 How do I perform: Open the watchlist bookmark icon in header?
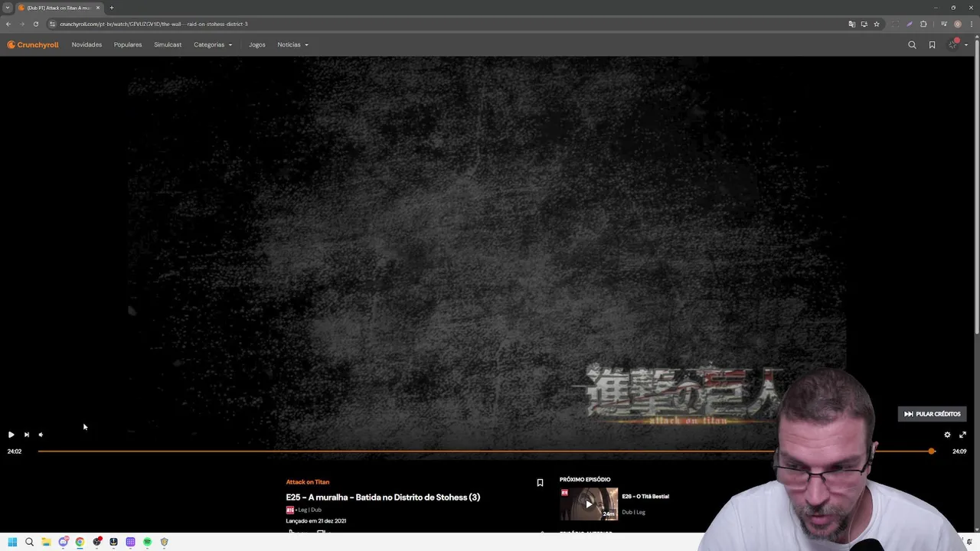(932, 45)
